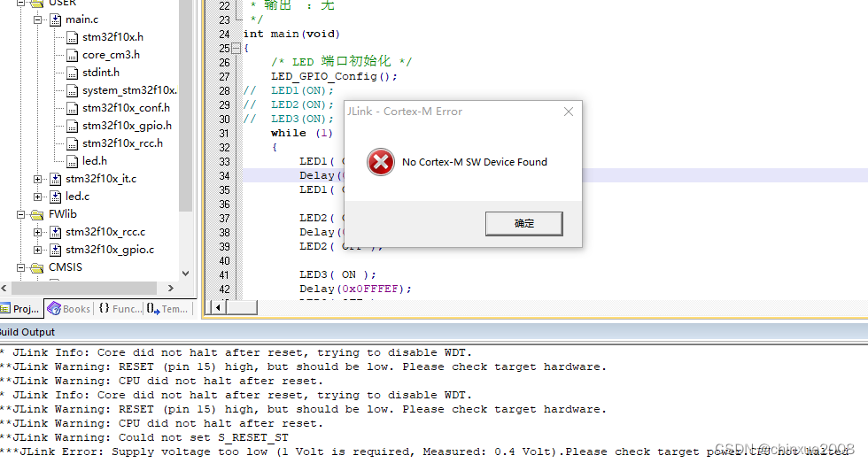Expand the led.c tree node
Screen dimensions: 868x463
tap(37, 197)
